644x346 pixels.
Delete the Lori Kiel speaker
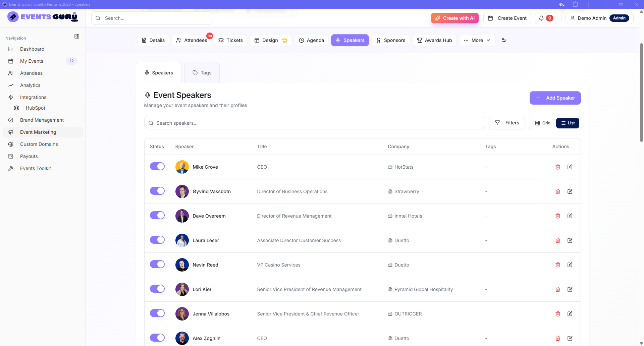pyautogui.click(x=558, y=289)
